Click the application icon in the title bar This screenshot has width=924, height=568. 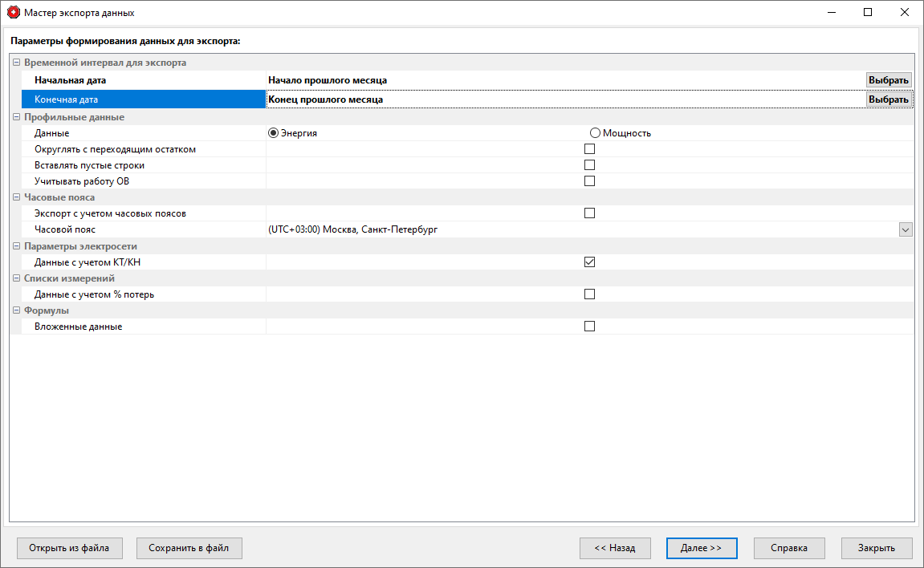coord(12,12)
